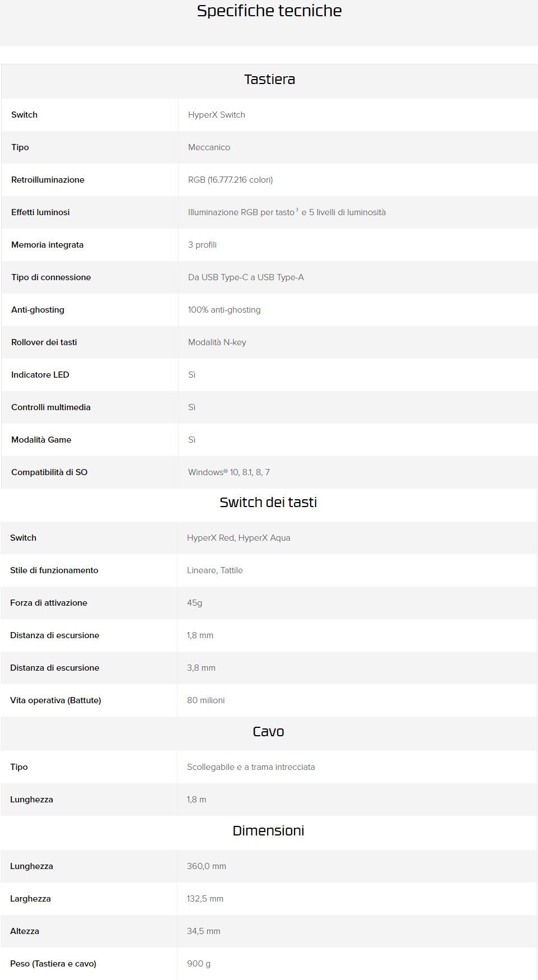Select the "Dimensioni" section heading
This screenshot has height=980, width=538.
pyautogui.click(x=268, y=831)
